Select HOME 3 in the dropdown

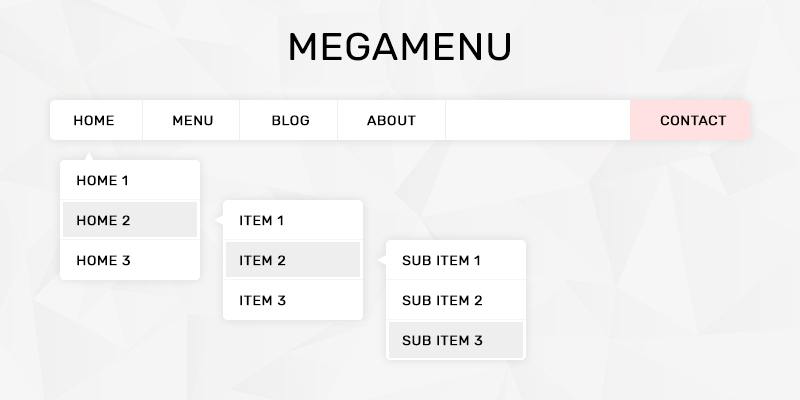coord(130,261)
